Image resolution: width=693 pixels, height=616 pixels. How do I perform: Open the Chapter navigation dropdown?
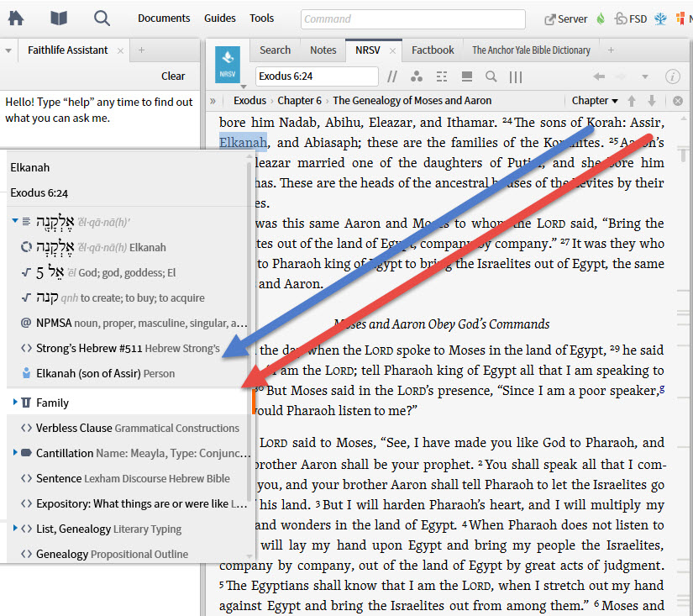(594, 100)
